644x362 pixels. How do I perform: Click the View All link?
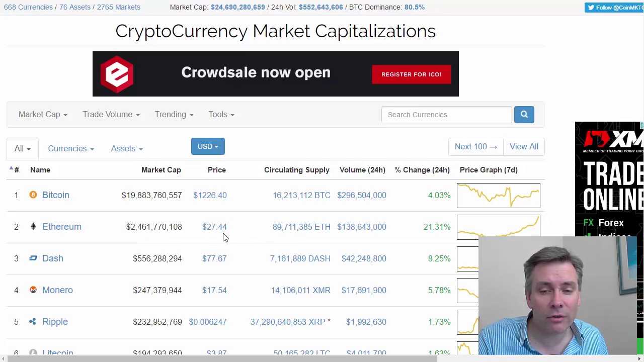(524, 147)
